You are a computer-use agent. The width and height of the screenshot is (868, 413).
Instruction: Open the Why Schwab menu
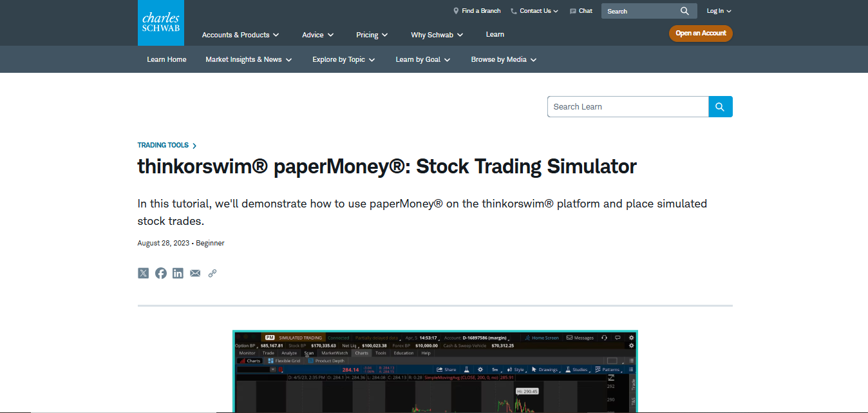(x=437, y=35)
